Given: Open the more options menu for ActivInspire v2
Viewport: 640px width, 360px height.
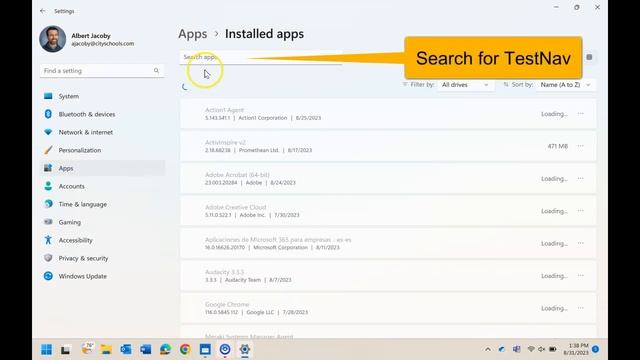Looking at the screenshot, I should pos(580,146).
